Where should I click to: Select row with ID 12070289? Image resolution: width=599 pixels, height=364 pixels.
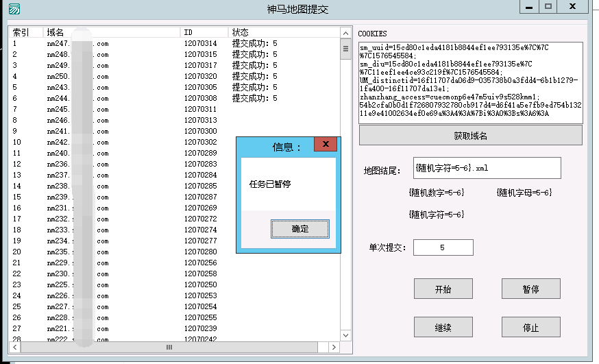coord(174,153)
